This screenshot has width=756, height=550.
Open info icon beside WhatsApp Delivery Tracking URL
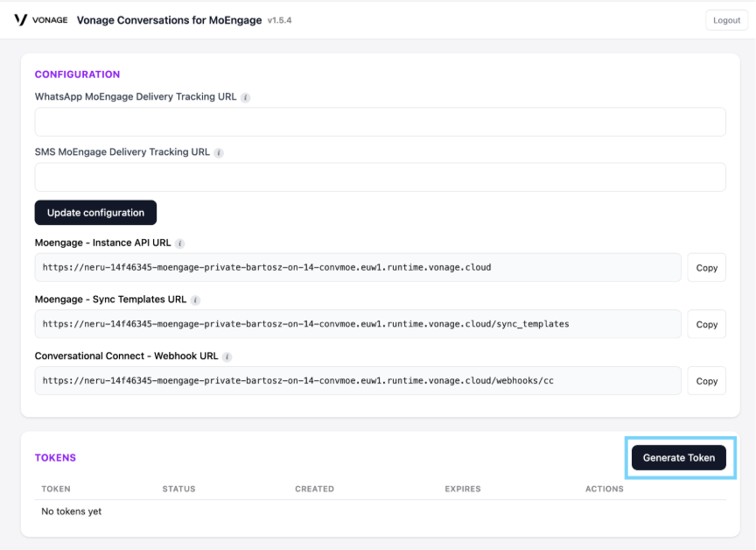[x=245, y=97]
